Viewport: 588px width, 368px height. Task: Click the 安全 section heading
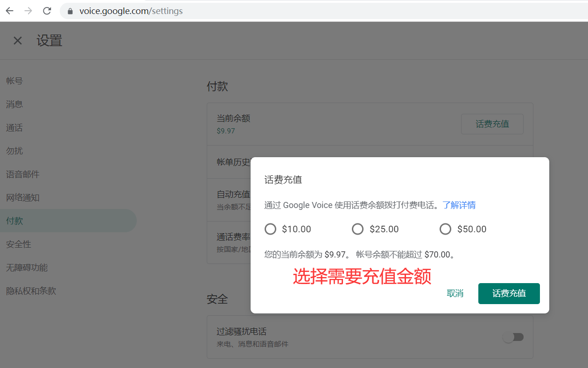click(x=217, y=299)
